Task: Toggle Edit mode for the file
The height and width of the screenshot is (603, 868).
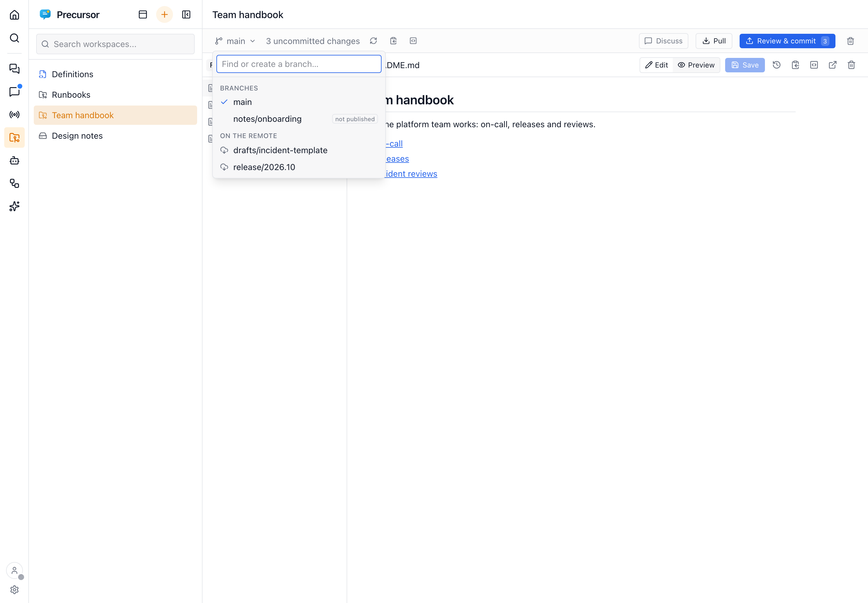Action: tap(656, 65)
